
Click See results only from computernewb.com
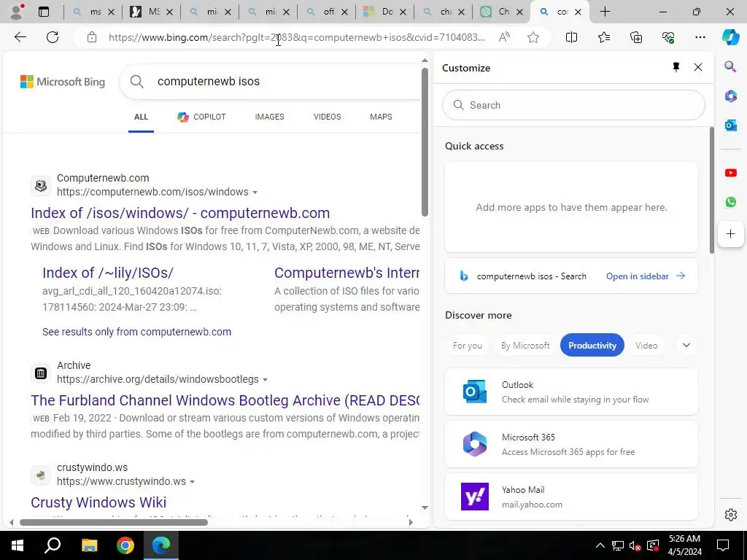[x=136, y=332]
